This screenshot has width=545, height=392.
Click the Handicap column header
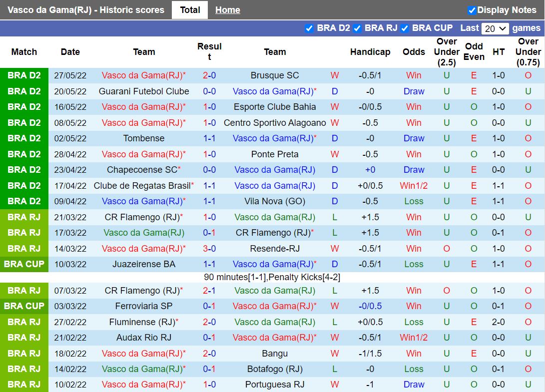coord(370,52)
